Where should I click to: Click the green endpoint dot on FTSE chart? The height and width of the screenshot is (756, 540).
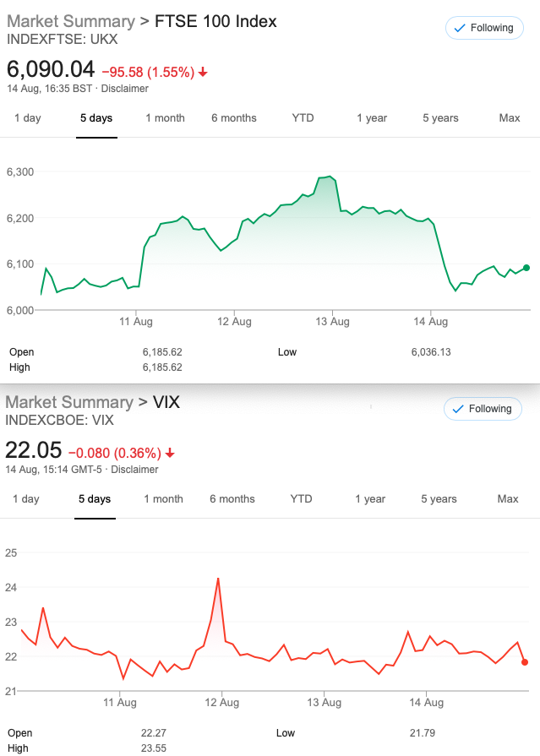pyautogui.click(x=526, y=268)
